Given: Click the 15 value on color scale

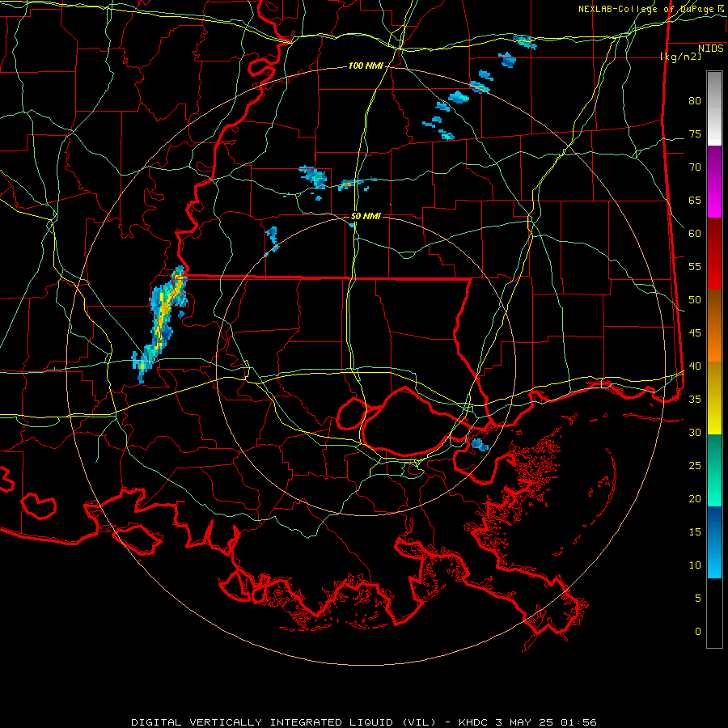Looking at the screenshot, I should click(x=695, y=532).
